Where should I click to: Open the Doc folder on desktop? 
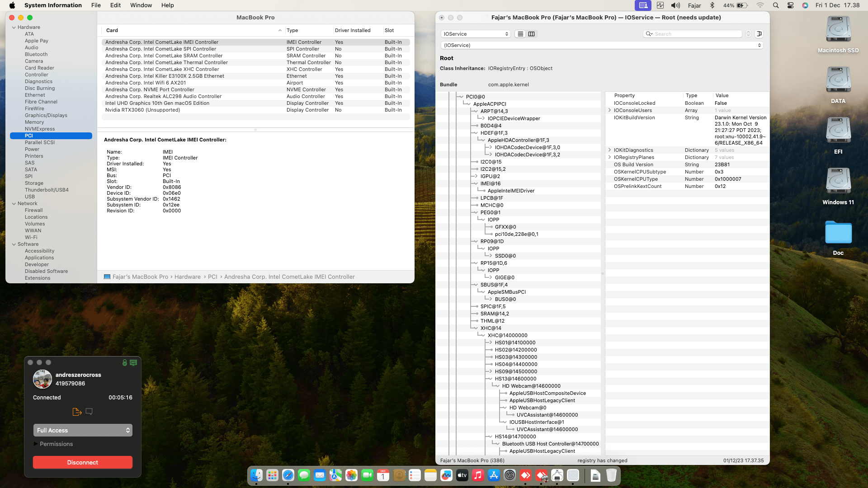pyautogui.click(x=838, y=233)
